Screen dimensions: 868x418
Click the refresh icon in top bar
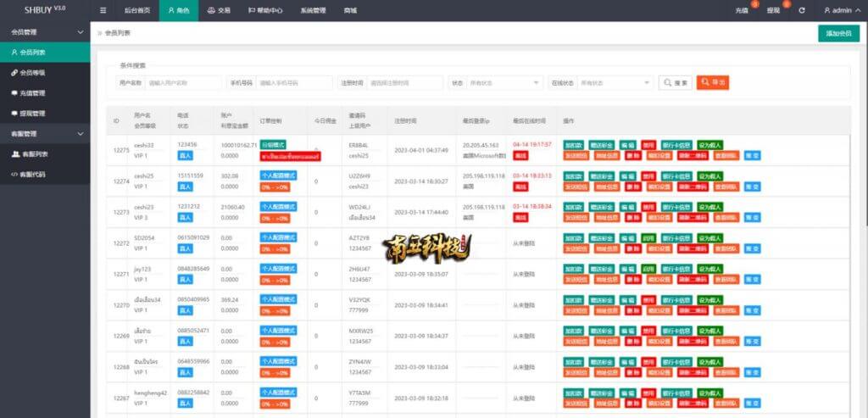click(802, 10)
